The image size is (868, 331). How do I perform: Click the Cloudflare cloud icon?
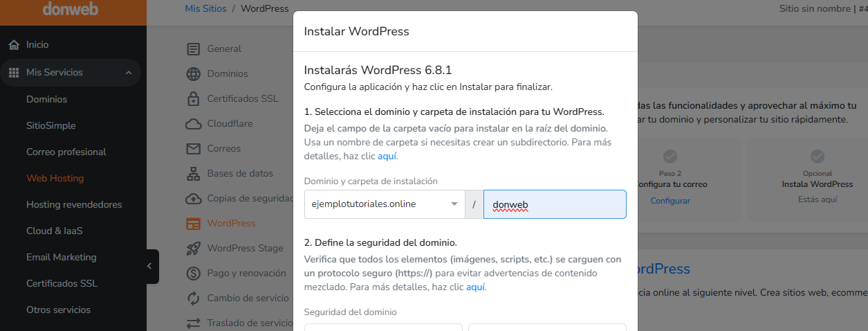pos(194,124)
